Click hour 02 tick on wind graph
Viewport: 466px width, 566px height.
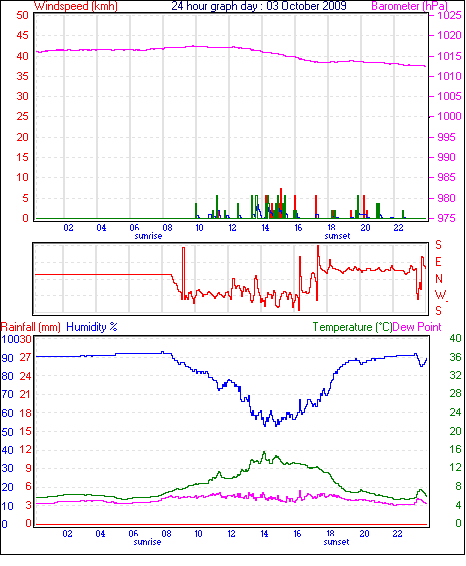pyautogui.click(x=68, y=228)
